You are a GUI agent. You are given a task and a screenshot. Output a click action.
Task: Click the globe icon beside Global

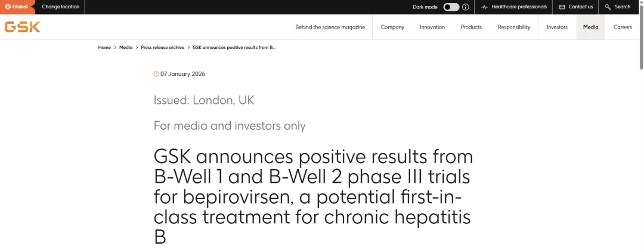click(8, 7)
